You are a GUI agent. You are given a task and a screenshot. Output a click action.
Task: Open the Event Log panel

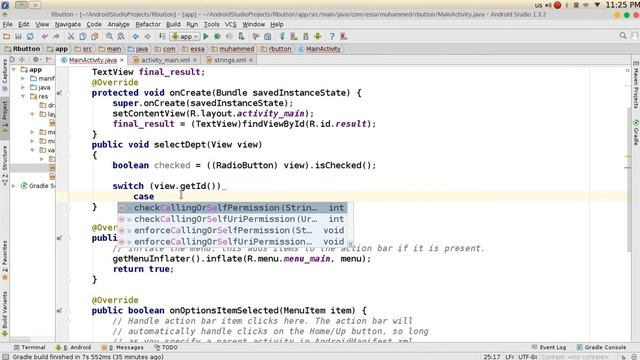point(549,347)
